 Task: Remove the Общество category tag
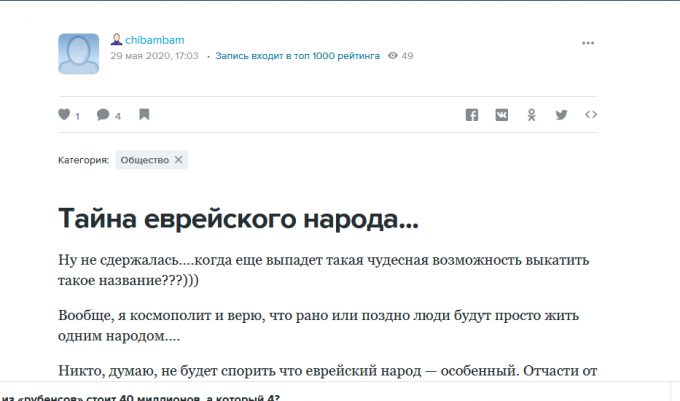179,160
